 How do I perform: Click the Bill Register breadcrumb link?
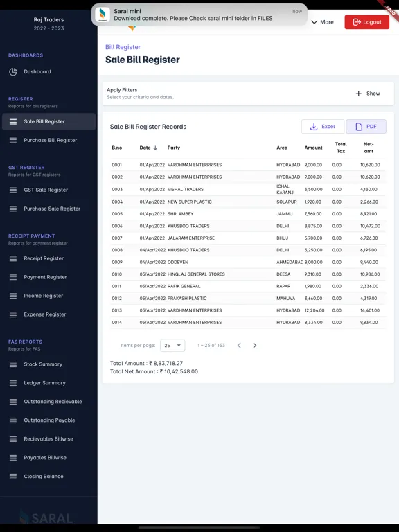click(123, 47)
